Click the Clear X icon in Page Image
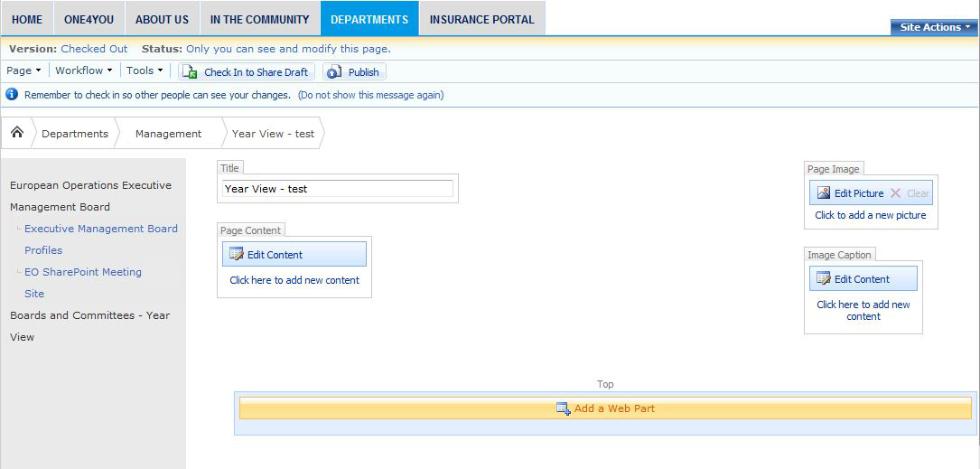 point(895,193)
